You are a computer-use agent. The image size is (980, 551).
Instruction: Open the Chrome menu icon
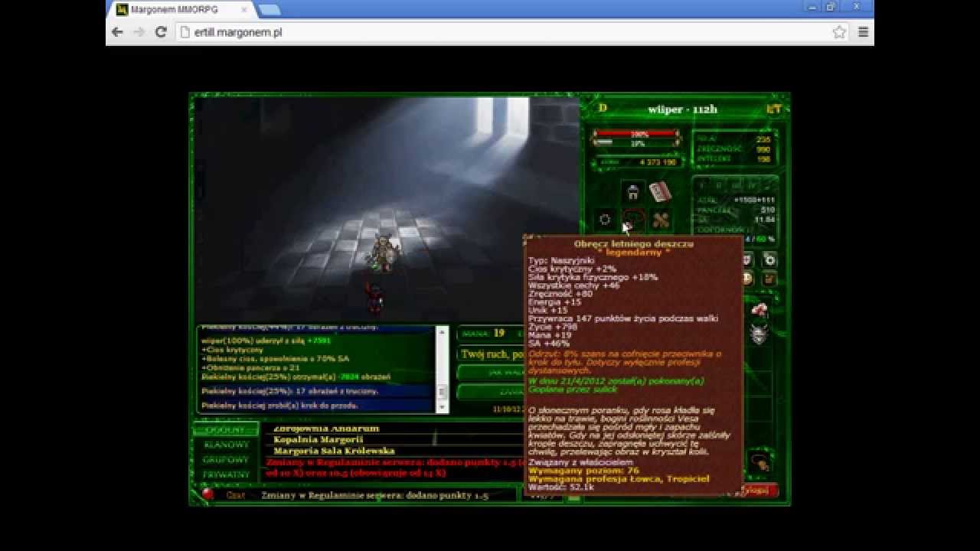tap(863, 32)
